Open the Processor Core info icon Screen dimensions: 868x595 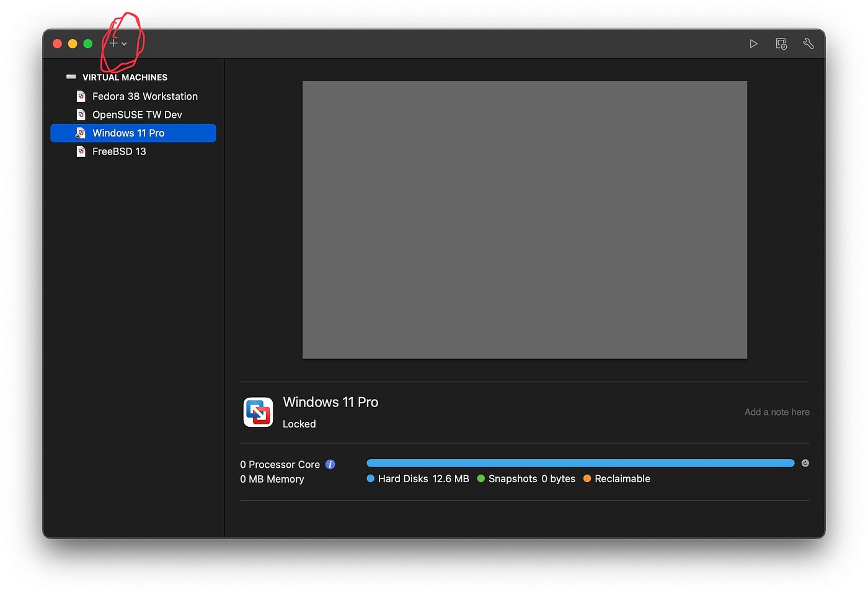[330, 464]
